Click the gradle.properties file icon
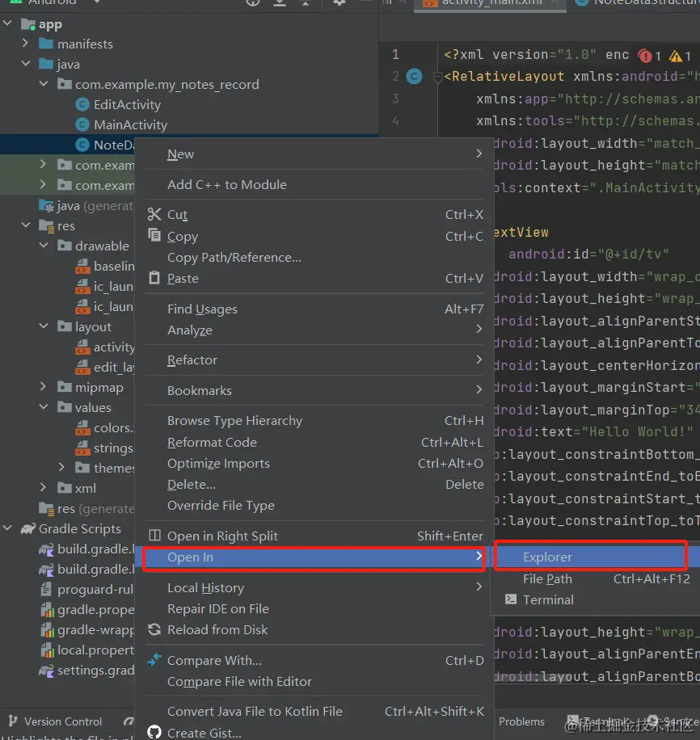Image resolution: width=700 pixels, height=740 pixels. coord(47,610)
